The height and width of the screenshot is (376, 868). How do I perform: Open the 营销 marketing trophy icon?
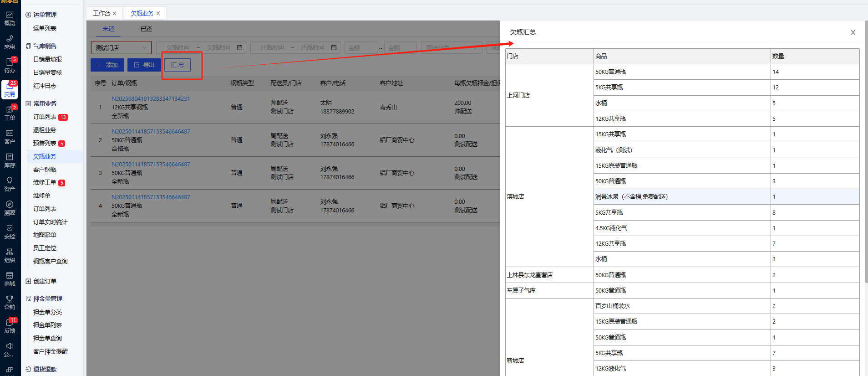point(10,302)
